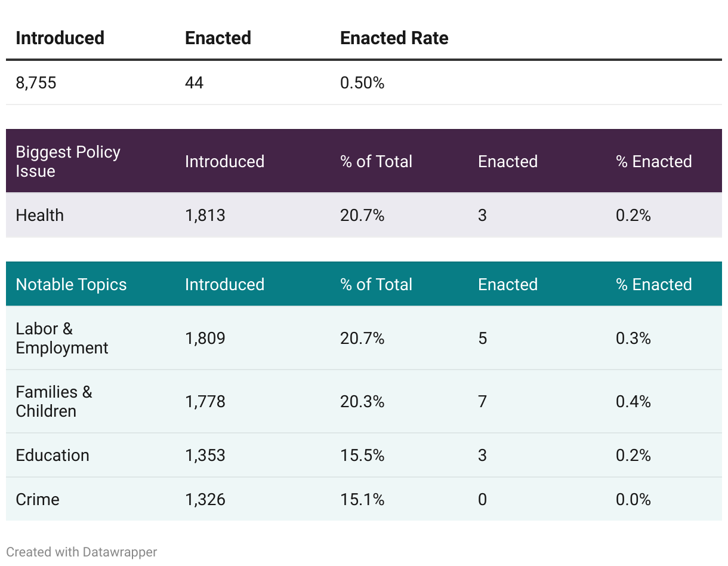Click the 0.50% enacted rate value
The image size is (728, 566).
362,83
